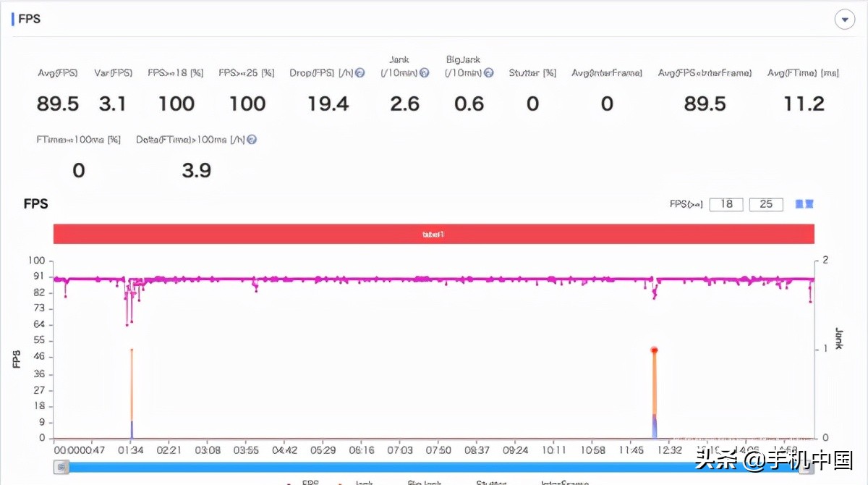Click the Avg(FPS) value 89.5
The height and width of the screenshot is (485, 868).
[x=58, y=104]
